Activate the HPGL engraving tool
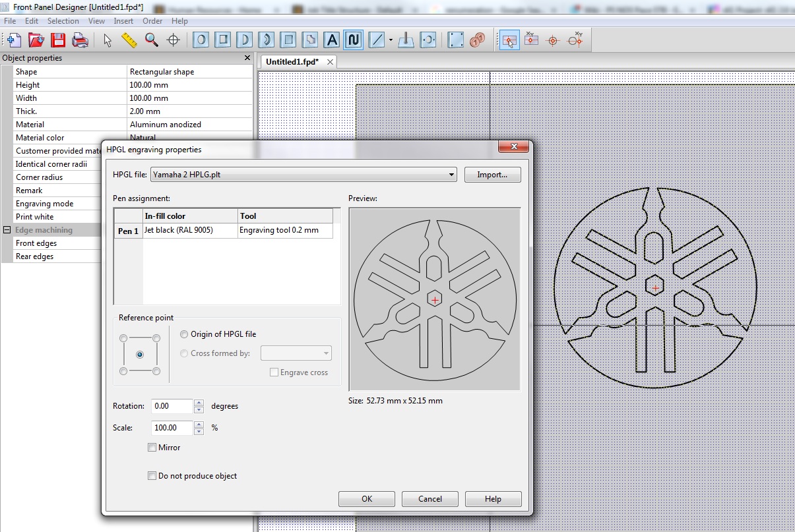This screenshot has width=795, height=532. [x=354, y=40]
